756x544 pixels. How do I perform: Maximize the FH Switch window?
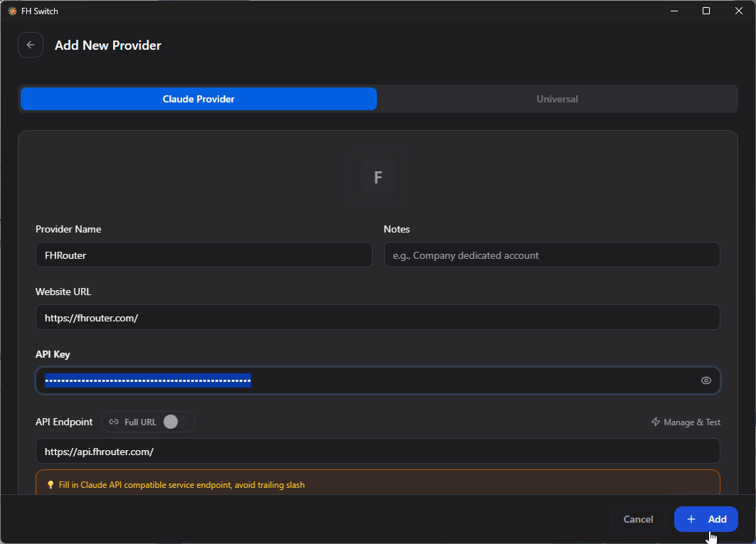706,11
